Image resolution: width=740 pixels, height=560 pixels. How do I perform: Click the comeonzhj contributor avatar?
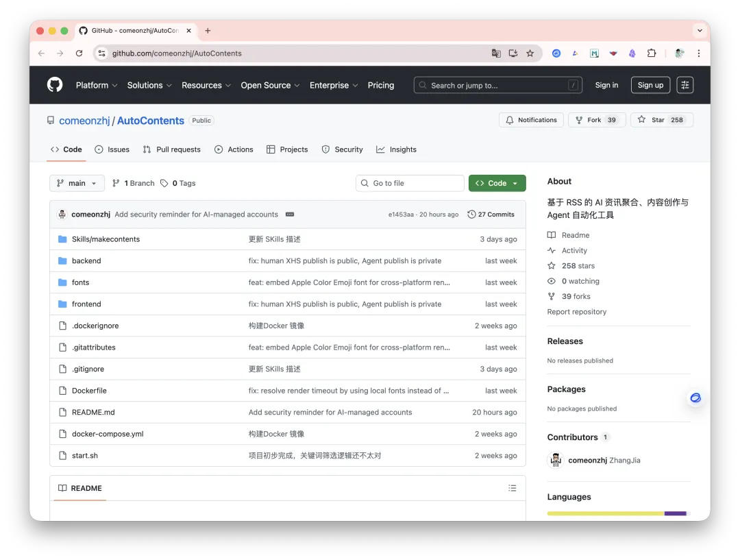tap(556, 460)
